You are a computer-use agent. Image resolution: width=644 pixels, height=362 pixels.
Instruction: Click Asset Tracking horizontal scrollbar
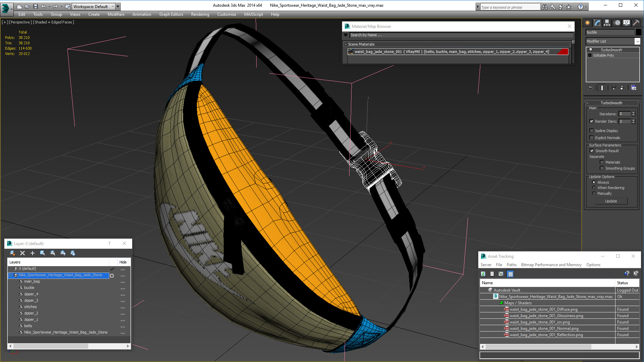(559, 347)
